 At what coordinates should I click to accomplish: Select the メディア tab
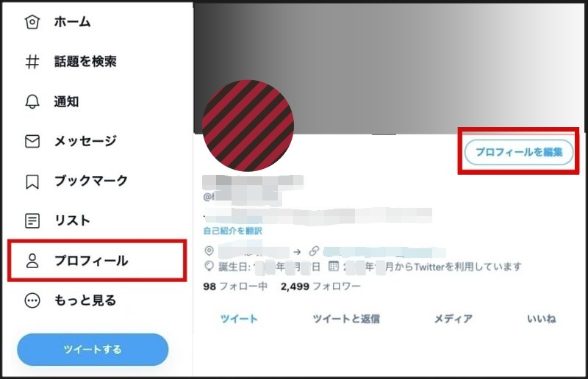tap(453, 319)
